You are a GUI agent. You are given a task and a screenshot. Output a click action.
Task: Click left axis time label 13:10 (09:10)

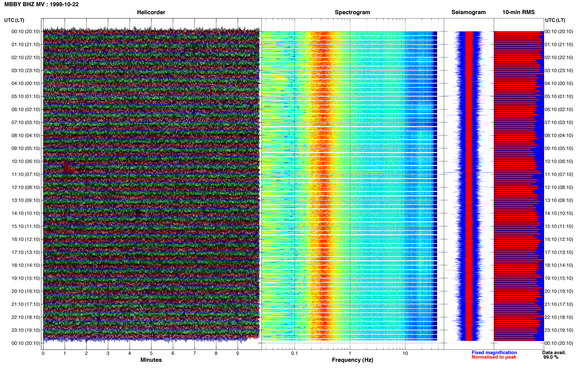[x=26, y=200]
